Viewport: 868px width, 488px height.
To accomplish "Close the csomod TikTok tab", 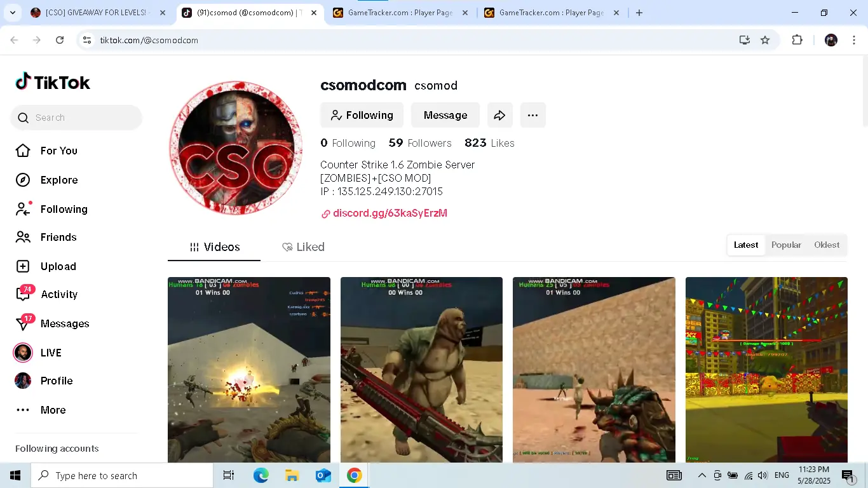I will (x=314, y=13).
